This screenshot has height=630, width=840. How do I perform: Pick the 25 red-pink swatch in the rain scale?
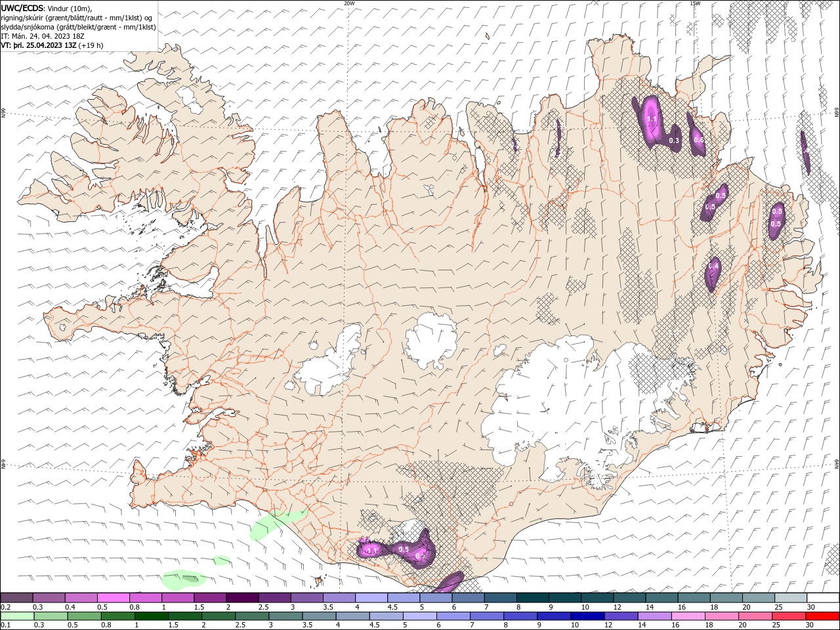pos(788,616)
